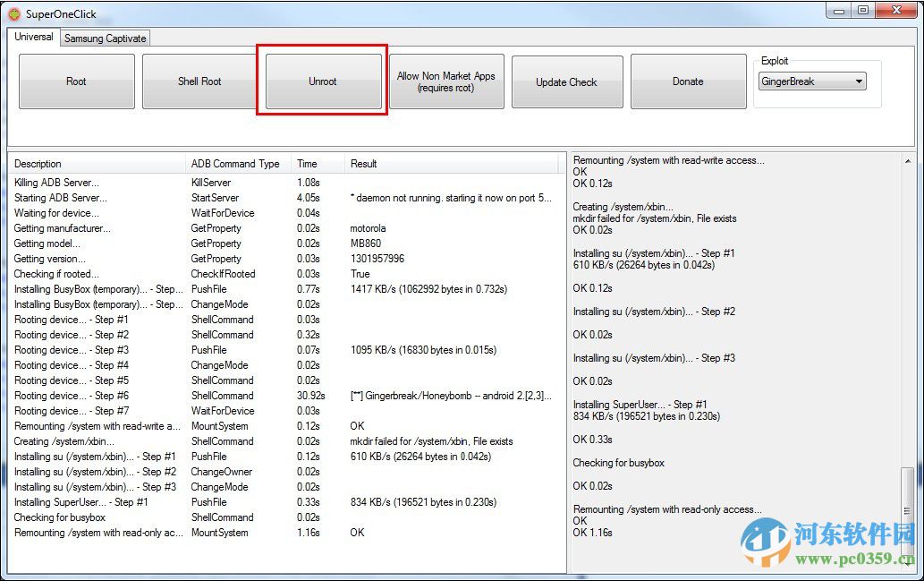Click '1095 KB/s (16830 bytes in 0.015s)' result
Viewport: 924px width, 581px height.
click(423, 350)
